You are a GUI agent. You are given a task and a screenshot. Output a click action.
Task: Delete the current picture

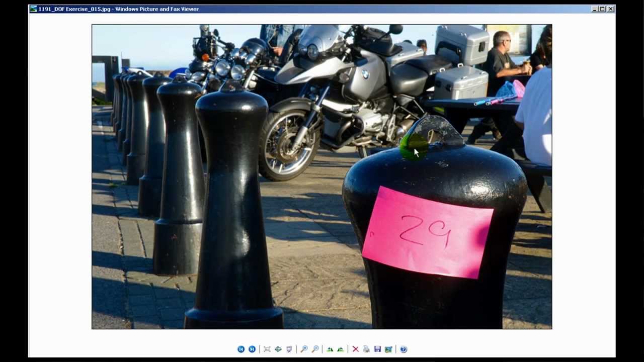coord(356,349)
